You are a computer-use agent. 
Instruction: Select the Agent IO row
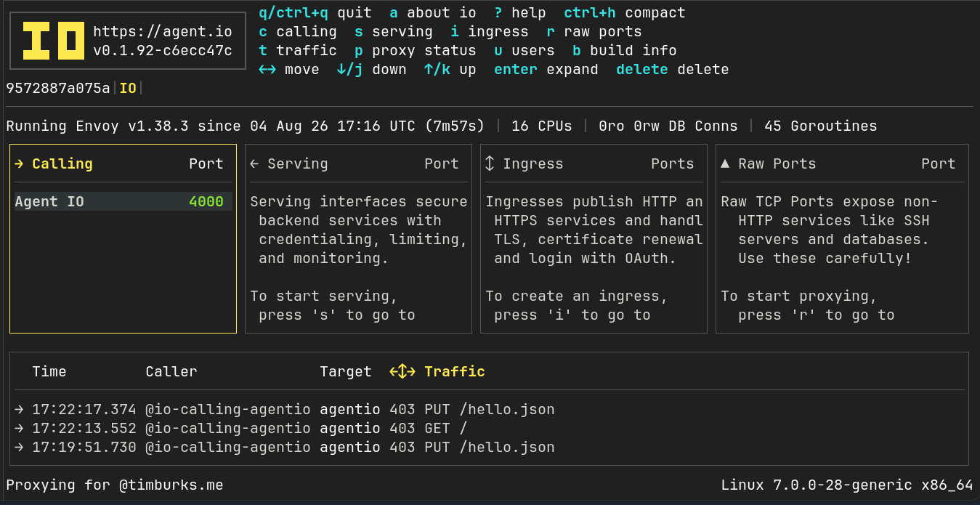pyautogui.click(x=123, y=202)
